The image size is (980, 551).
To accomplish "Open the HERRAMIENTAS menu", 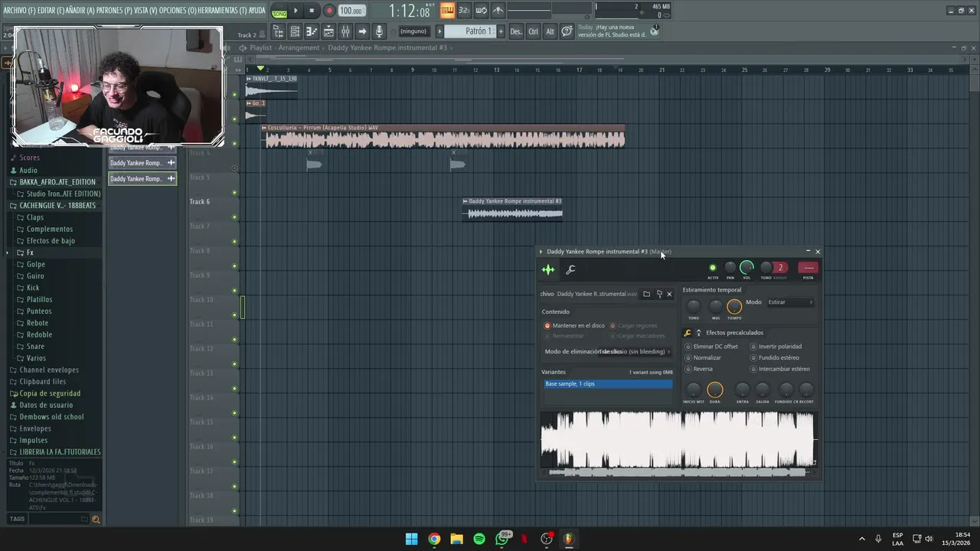I will (x=222, y=11).
